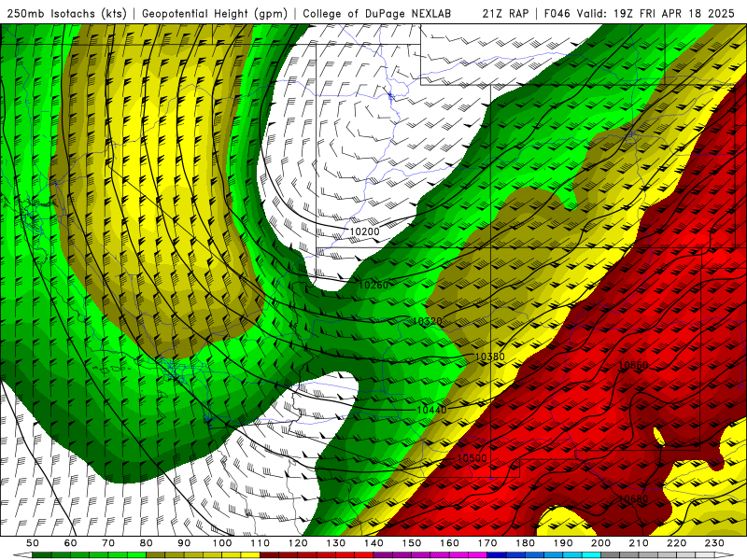The height and width of the screenshot is (560, 747).
Task: Click the 150 knot value on the color scale
Action: (411, 543)
